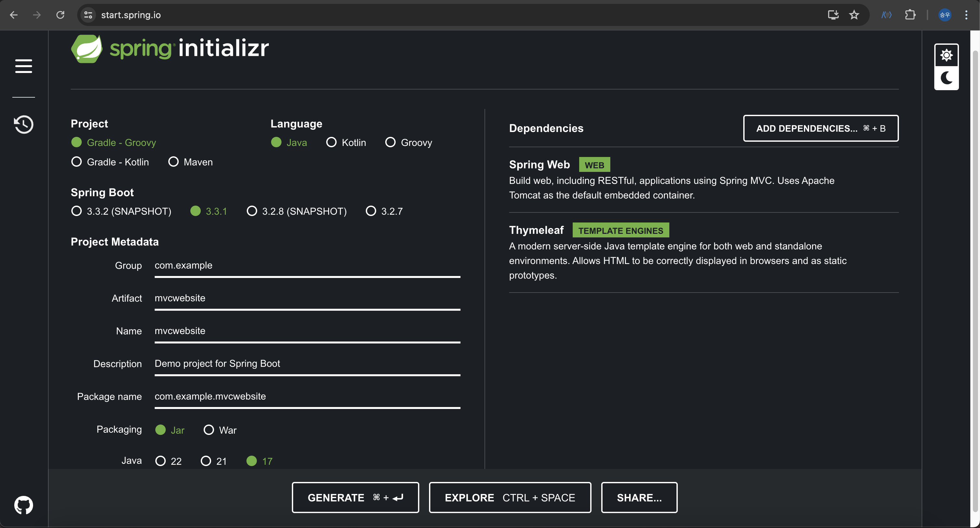Choose Kotlin as the language

pos(331,142)
